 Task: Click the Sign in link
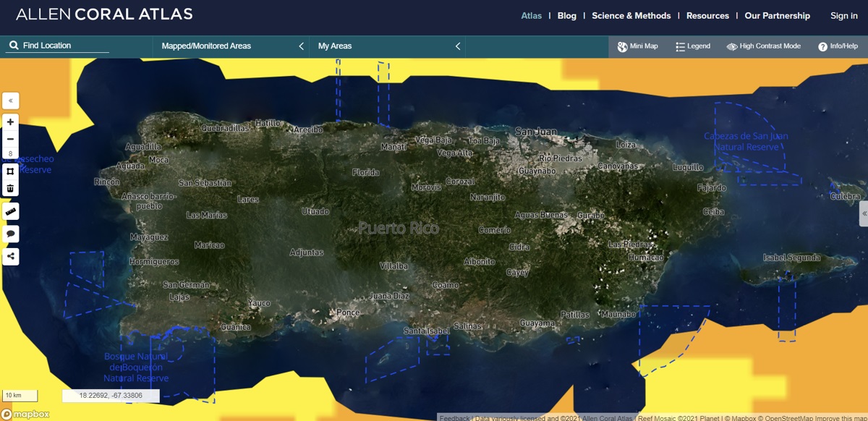tap(843, 16)
